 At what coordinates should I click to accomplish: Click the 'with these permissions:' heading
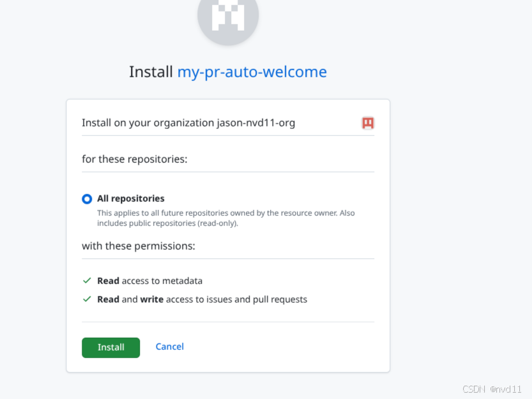[x=139, y=246]
